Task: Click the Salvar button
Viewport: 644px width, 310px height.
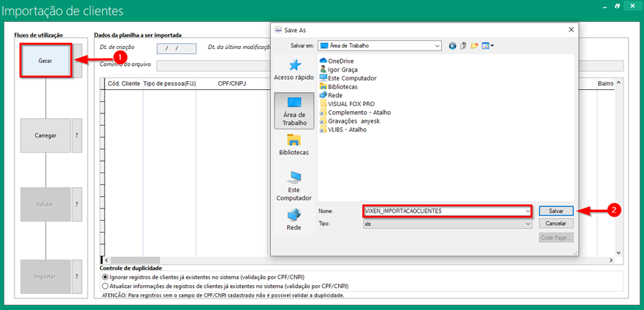Action: coord(556,211)
